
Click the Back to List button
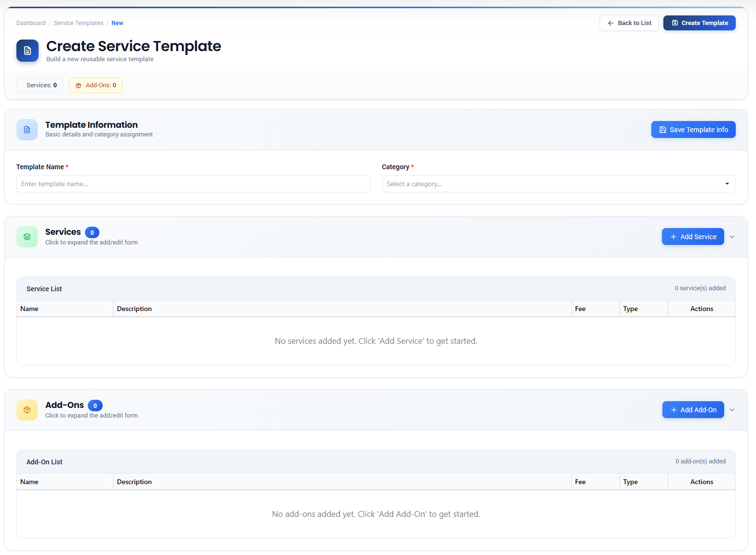(629, 23)
